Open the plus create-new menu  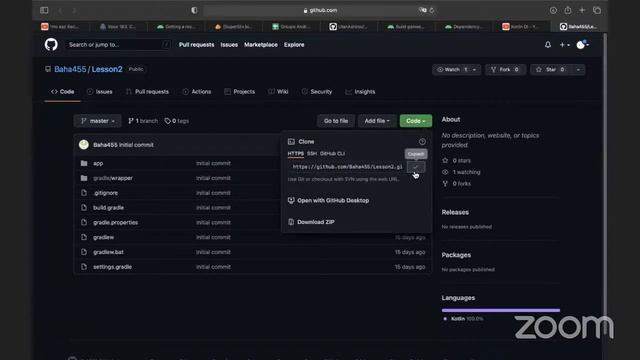click(564, 45)
